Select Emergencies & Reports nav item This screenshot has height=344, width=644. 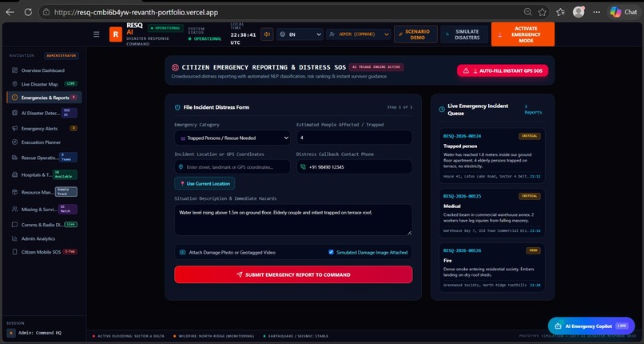click(x=44, y=98)
